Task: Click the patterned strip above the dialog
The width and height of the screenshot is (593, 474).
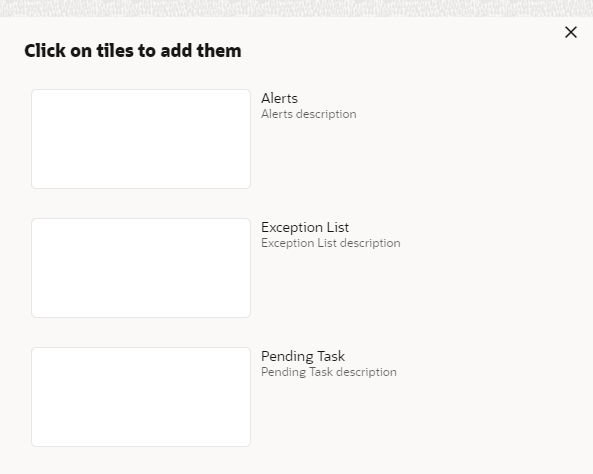Action: point(296,8)
